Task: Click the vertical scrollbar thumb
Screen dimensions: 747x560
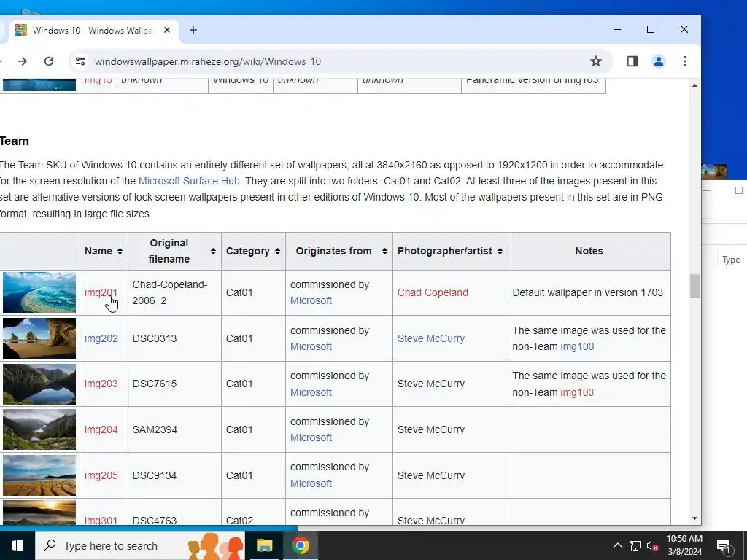Action: coord(694,286)
